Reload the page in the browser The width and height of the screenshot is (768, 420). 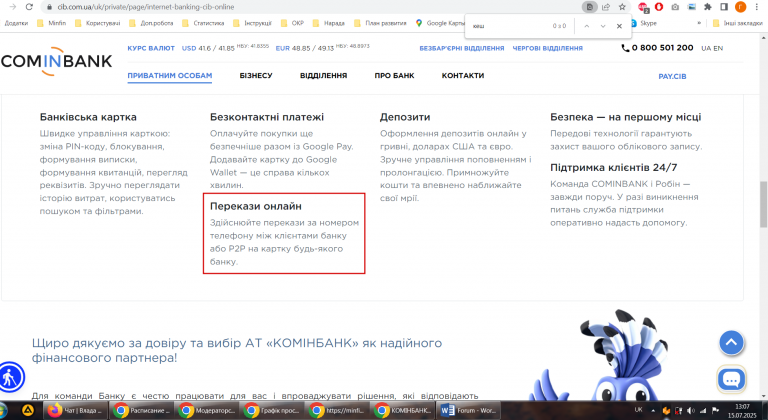point(29,7)
